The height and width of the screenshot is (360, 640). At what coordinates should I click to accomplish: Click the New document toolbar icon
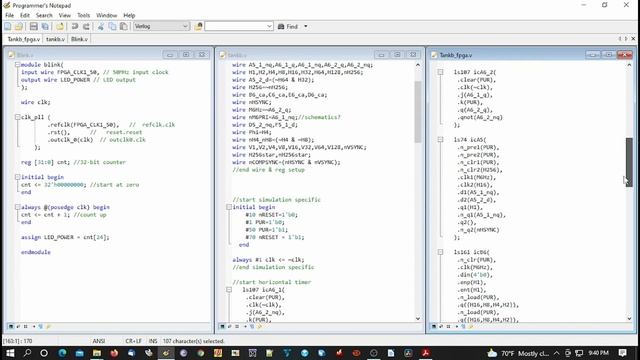click(8, 27)
